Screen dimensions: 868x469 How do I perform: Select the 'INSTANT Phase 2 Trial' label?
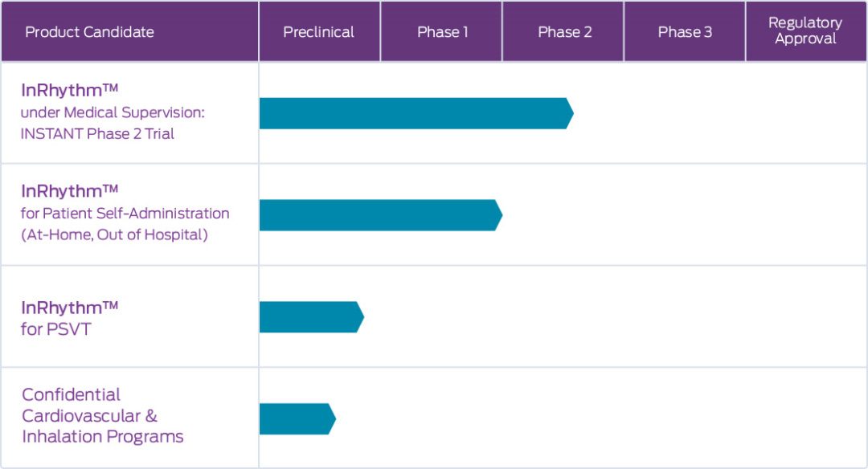(97, 134)
